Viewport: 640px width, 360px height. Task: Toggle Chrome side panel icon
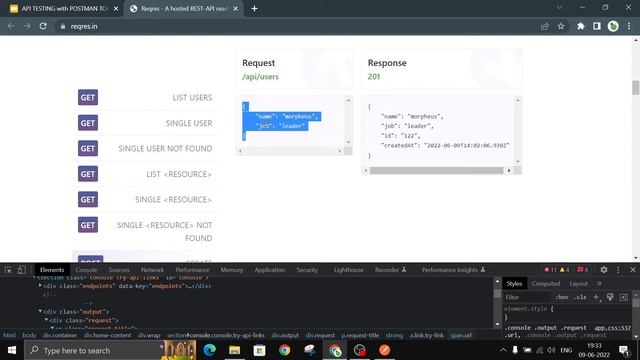[597, 26]
